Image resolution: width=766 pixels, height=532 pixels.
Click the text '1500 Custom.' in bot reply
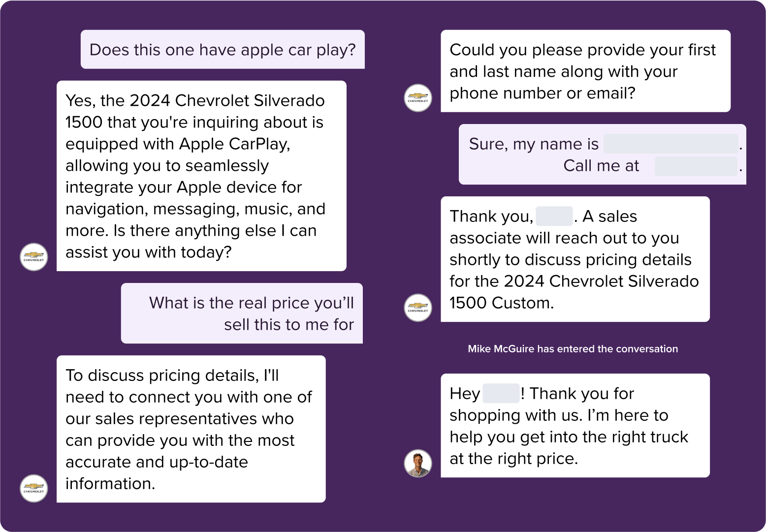coord(502,303)
